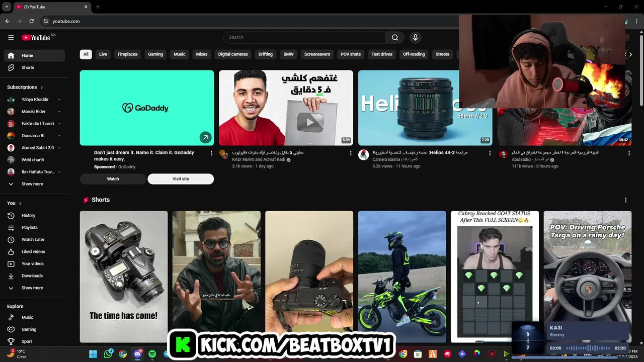Select the Live filter chip

[103, 54]
